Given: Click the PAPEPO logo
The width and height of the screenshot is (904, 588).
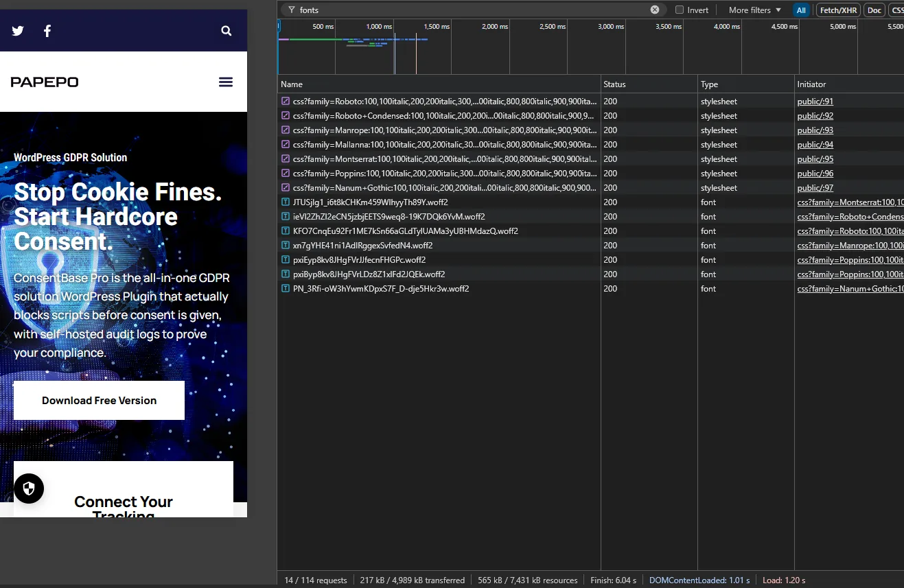Looking at the screenshot, I should (45, 82).
